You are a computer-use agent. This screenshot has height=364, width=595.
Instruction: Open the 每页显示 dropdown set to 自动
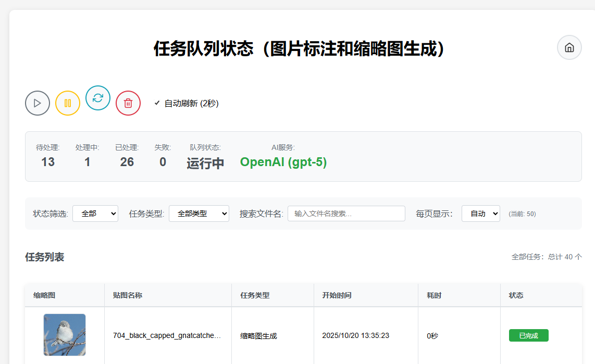(480, 214)
